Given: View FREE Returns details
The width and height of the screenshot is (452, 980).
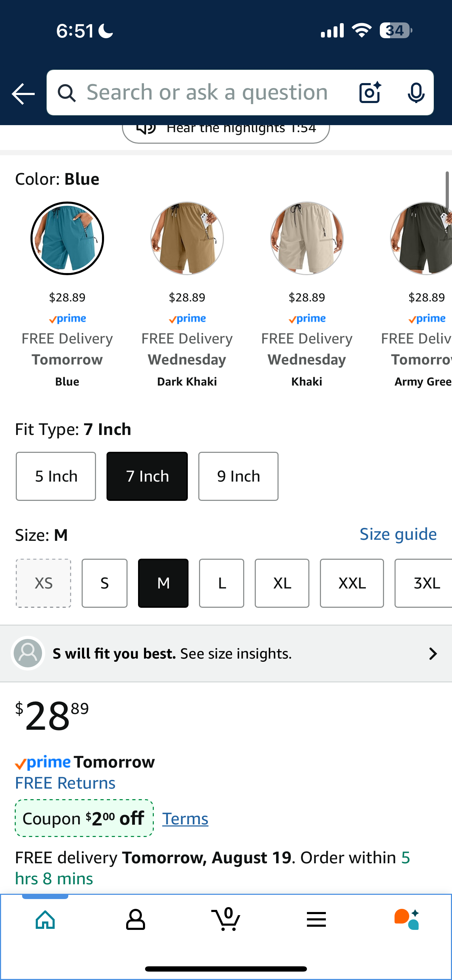Looking at the screenshot, I should [x=65, y=783].
